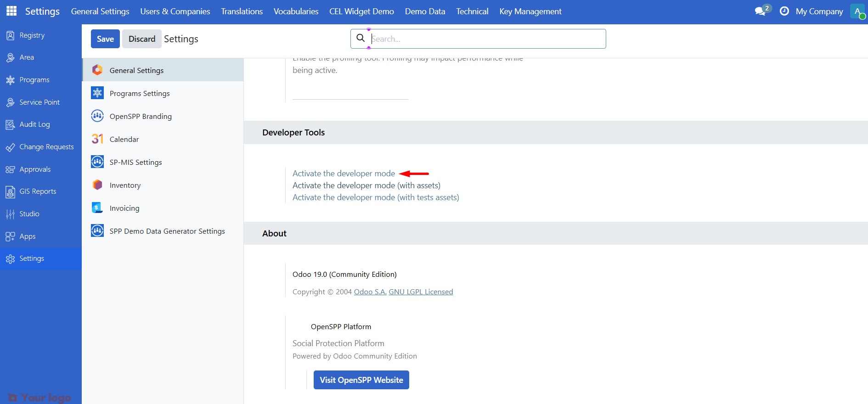Click Visit OpenSPP Website button

[361, 380]
